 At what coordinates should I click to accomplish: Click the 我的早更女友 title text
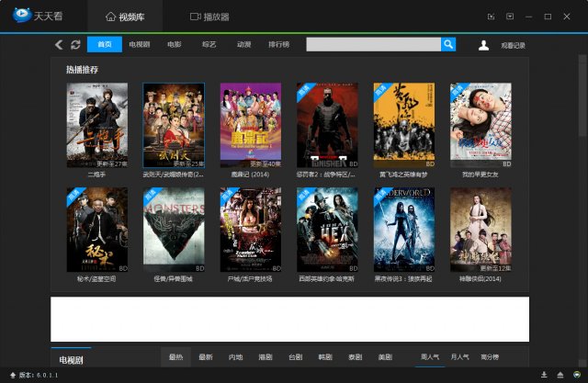click(x=480, y=175)
